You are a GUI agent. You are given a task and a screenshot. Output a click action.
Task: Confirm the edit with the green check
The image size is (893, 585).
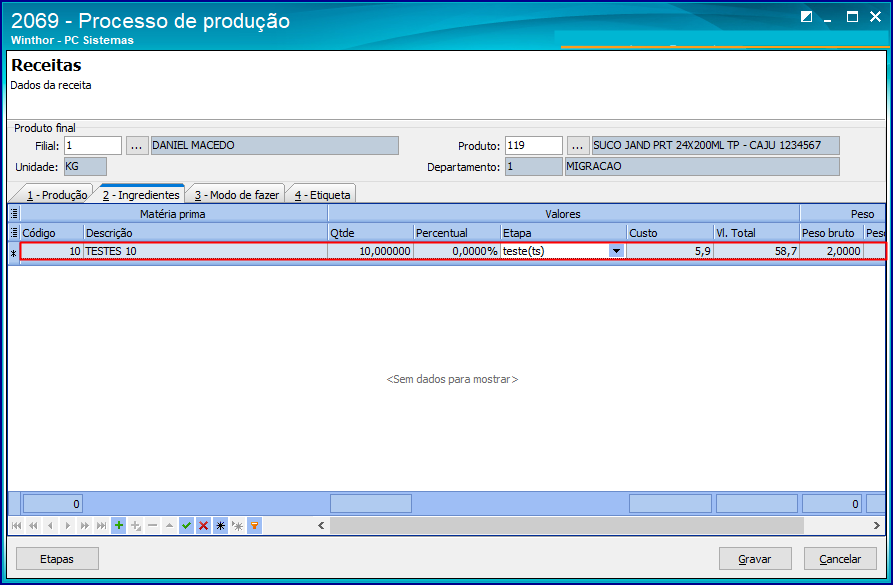pyautogui.click(x=186, y=525)
